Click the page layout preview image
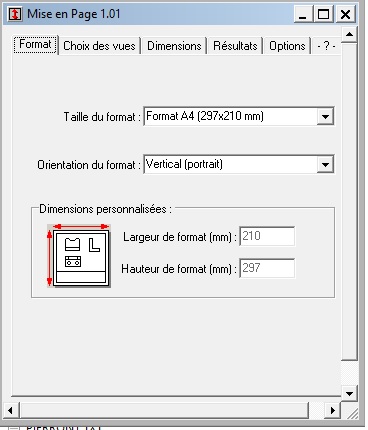Screen dimensions: 368x430 (79, 256)
